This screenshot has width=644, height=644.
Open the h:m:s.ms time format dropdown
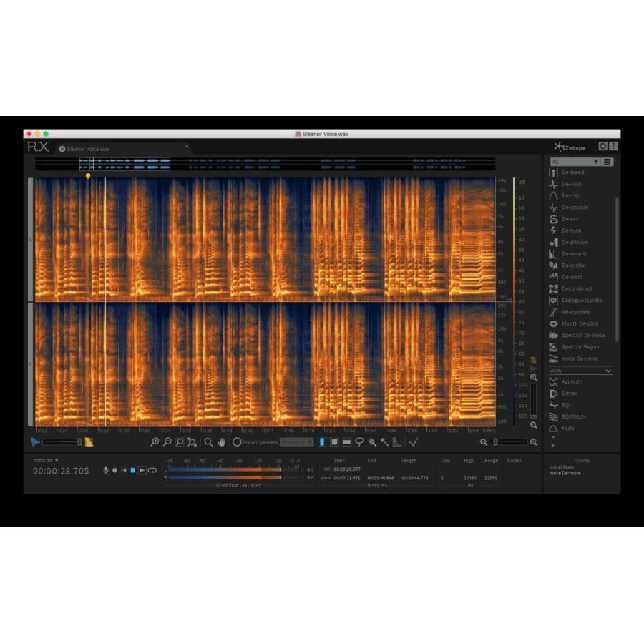(x=46, y=460)
